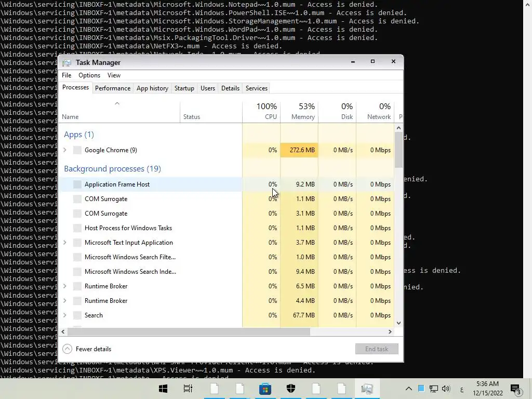Select Microsoft Windows Search Filte... row
The width and height of the screenshot is (532, 399).
tap(227, 257)
